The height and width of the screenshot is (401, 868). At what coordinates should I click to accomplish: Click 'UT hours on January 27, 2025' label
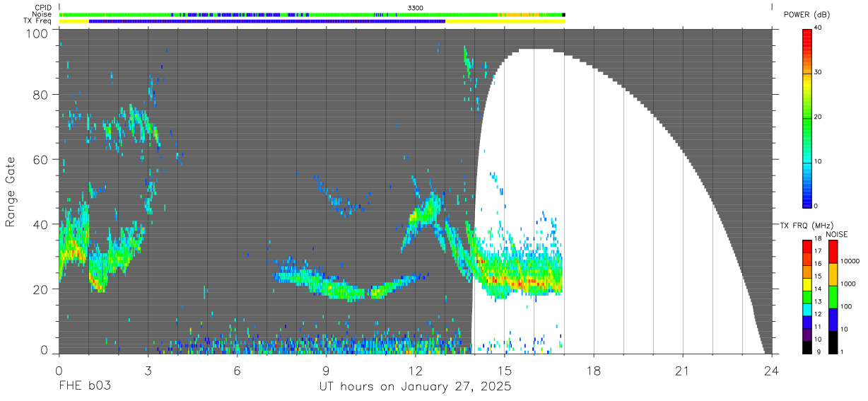[x=415, y=388]
